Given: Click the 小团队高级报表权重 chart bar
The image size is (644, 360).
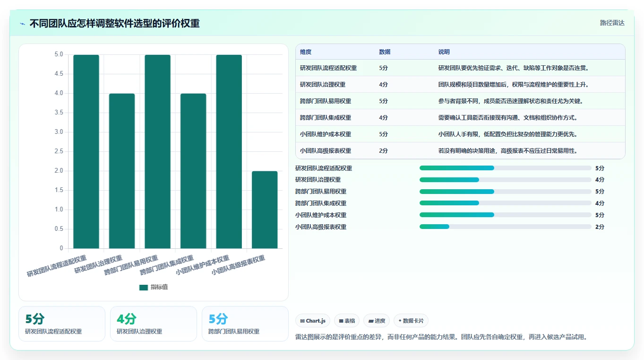Looking at the screenshot, I should 265,210.
